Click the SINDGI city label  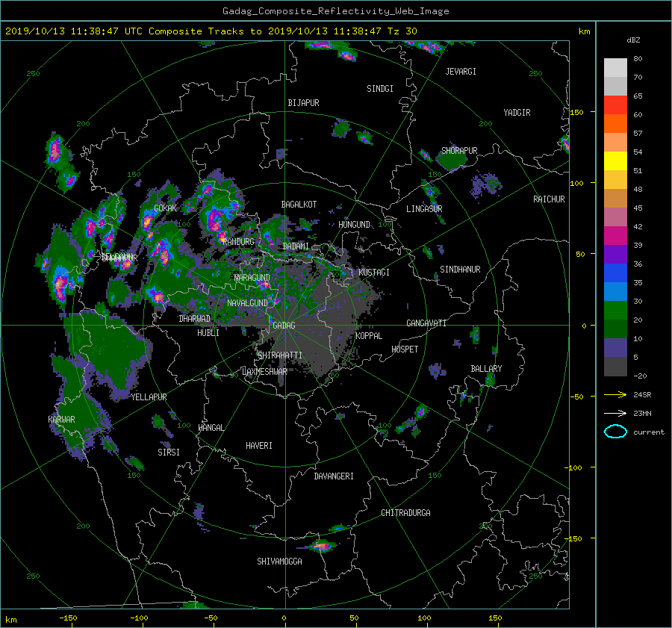tap(380, 89)
